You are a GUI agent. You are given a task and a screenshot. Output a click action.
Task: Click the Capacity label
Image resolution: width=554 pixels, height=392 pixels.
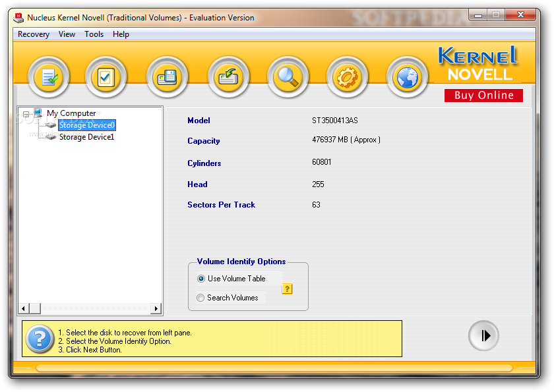(x=204, y=141)
